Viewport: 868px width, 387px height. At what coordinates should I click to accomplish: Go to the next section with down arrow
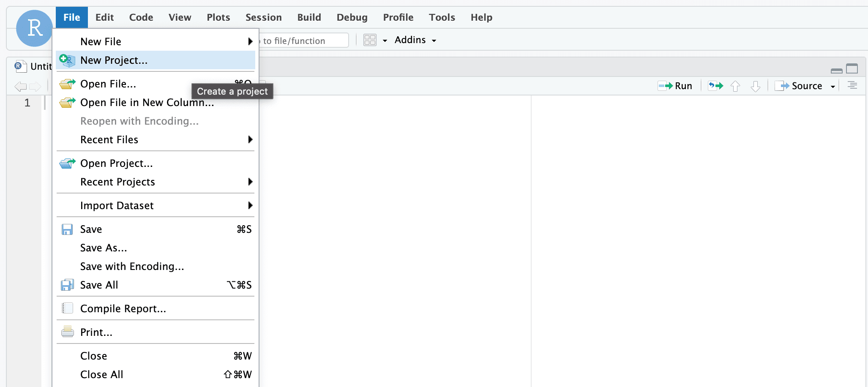click(x=755, y=86)
